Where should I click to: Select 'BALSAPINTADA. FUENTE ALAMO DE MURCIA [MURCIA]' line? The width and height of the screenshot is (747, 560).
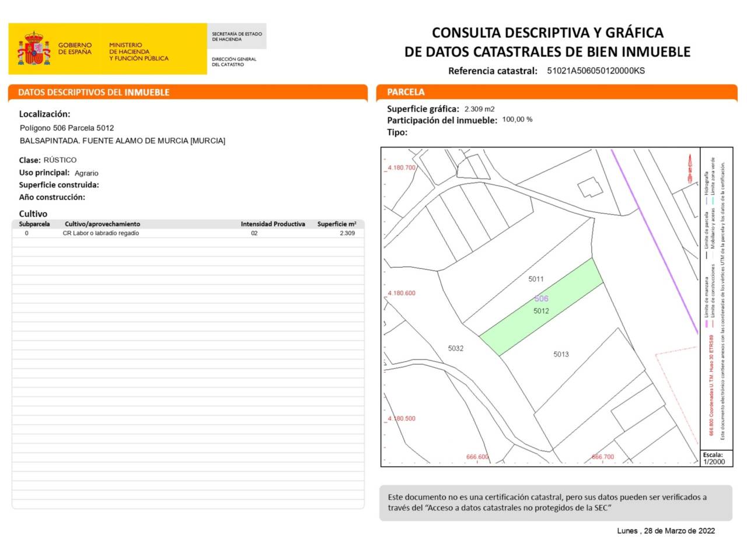pos(122,141)
